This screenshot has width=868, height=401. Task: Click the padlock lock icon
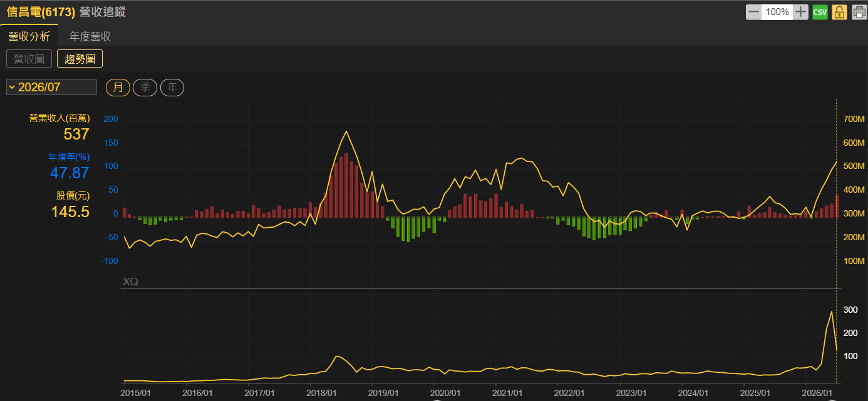839,12
